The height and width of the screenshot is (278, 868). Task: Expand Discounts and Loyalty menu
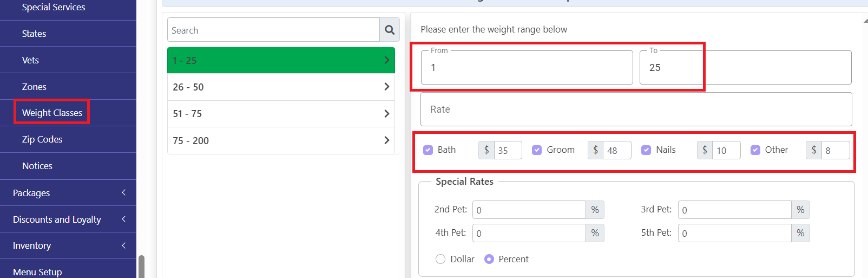click(x=68, y=219)
